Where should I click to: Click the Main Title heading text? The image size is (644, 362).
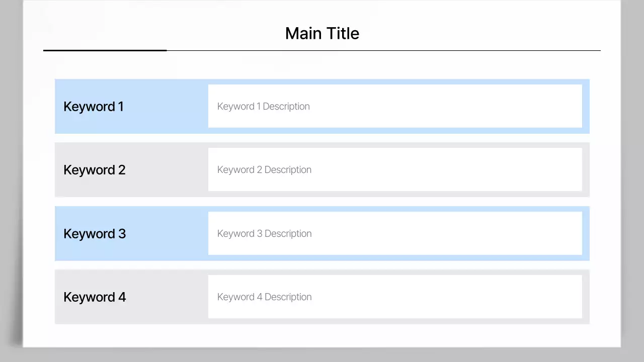click(x=322, y=34)
